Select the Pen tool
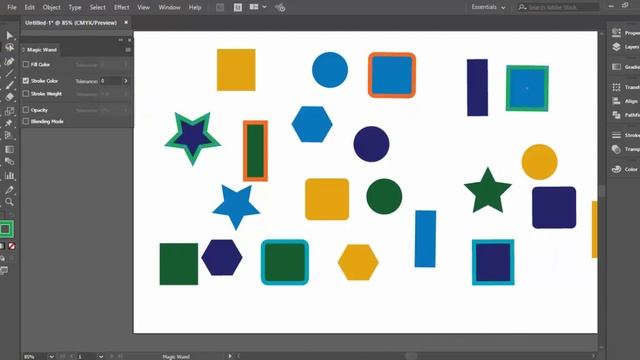This screenshot has width=640, height=360. [x=9, y=62]
